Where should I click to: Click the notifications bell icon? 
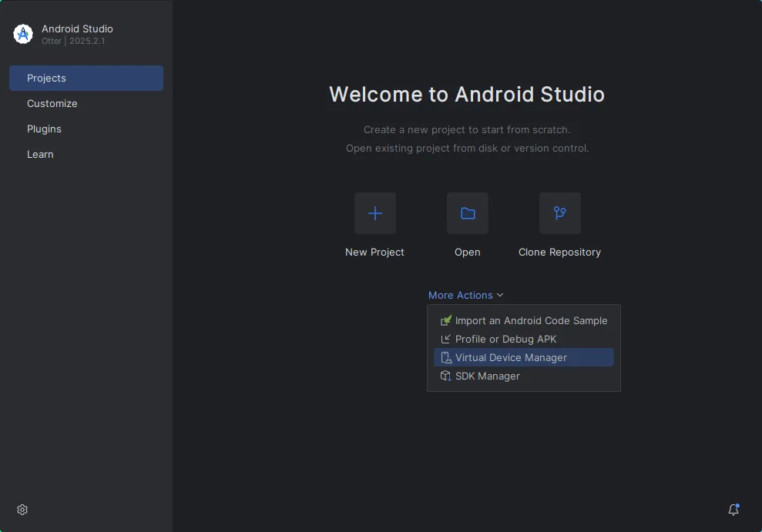733,509
